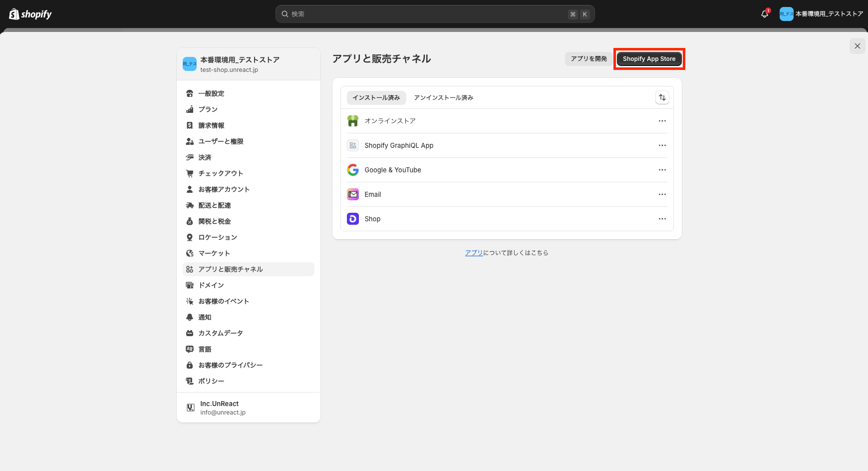The height and width of the screenshot is (471, 868).
Task: Select the Google & YouTube channel icon
Action: pos(353,169)
